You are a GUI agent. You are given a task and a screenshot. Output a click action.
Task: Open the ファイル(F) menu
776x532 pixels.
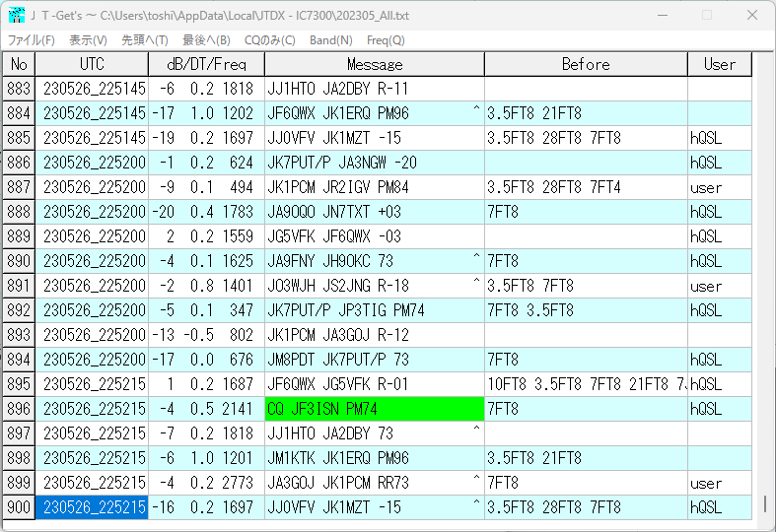31,40
